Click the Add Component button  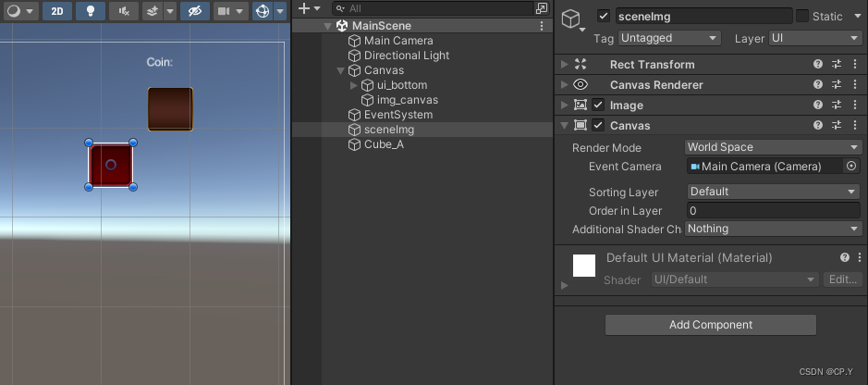(x=711, y=325)
